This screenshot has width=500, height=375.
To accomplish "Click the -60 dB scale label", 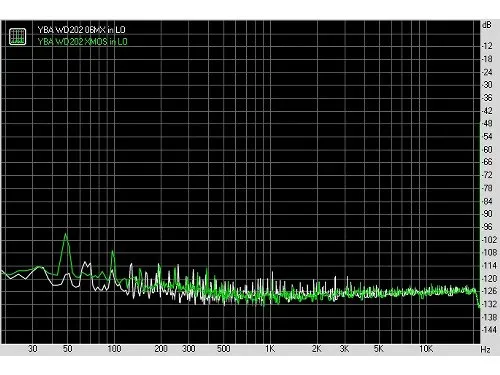I will click(487, 149).
